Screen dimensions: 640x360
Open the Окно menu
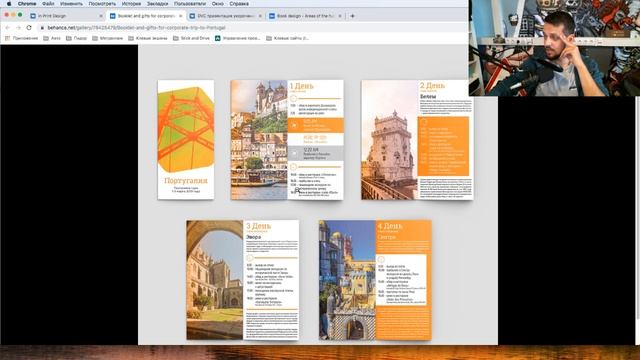tap(218, 4)
